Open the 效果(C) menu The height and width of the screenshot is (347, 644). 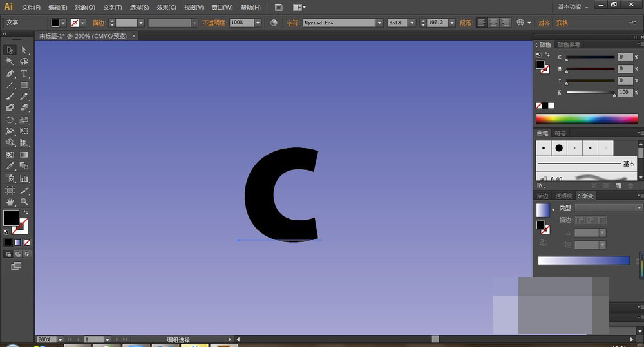click(166, 7)
